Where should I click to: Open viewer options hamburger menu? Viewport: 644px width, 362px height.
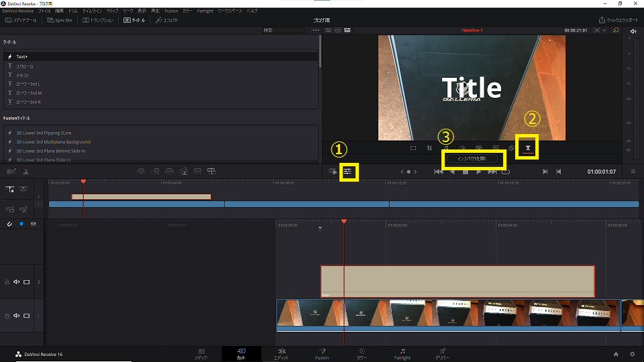click(x=633, y=172)
